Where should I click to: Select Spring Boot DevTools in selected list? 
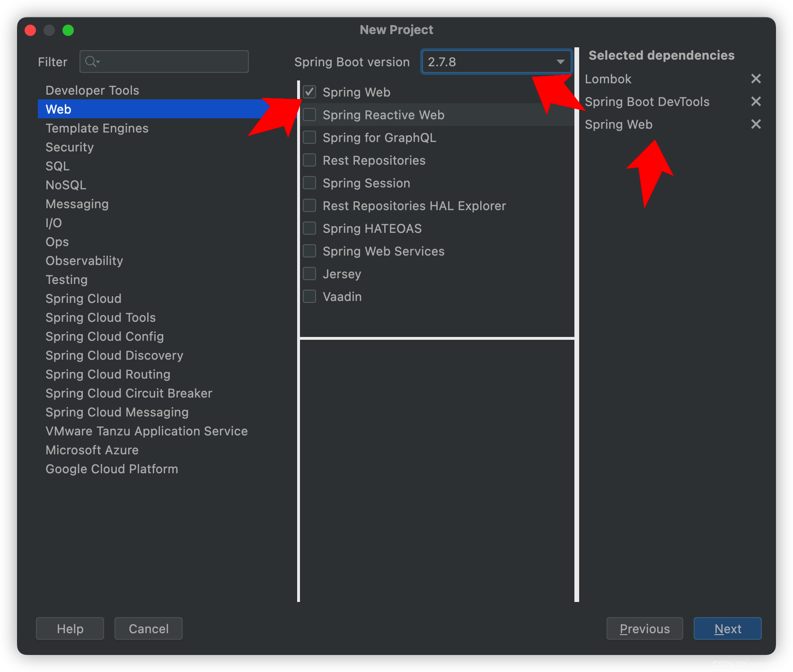[x=647, y=102]
